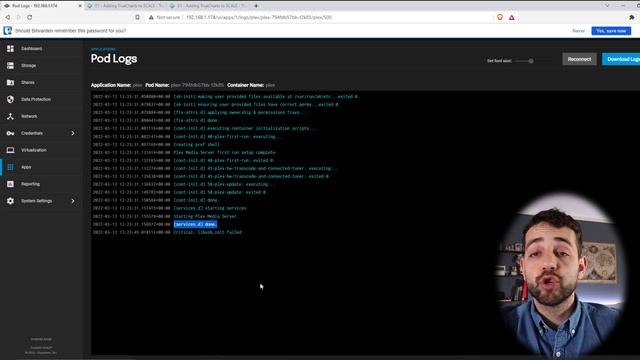Open a new browser tab

point(256,6)
